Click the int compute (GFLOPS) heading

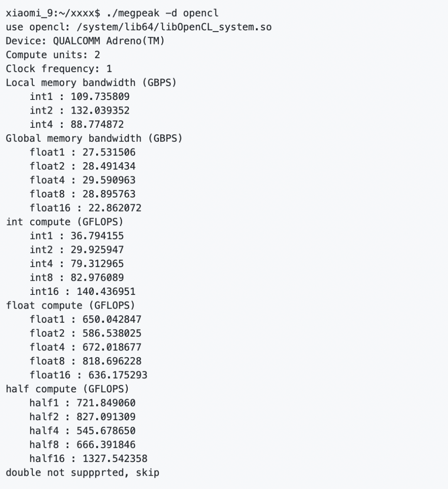[x=65, y=222]
